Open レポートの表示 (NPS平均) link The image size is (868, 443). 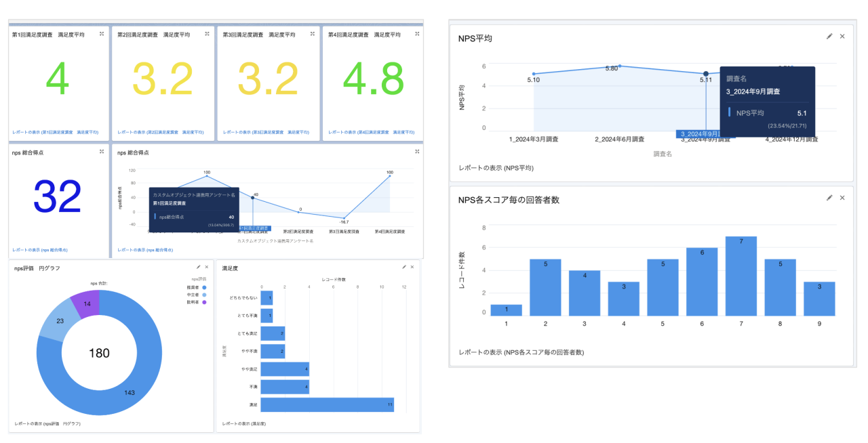(x=496, y=167)
